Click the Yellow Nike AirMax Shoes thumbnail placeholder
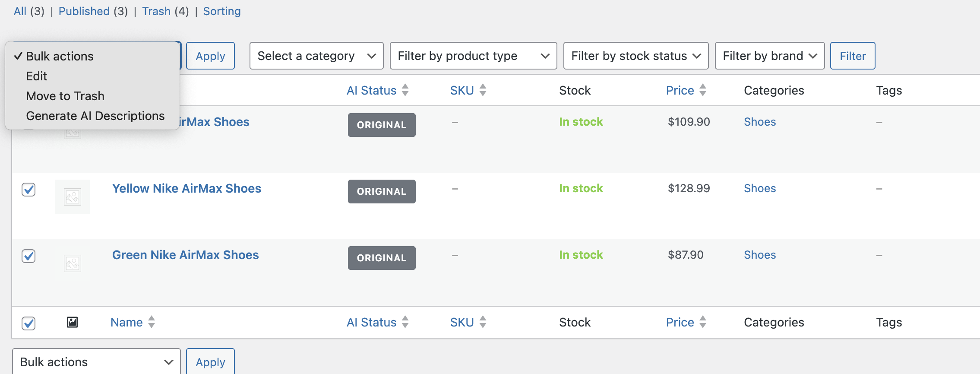This screenshot has width=980, height=374. tap(73, 197)
